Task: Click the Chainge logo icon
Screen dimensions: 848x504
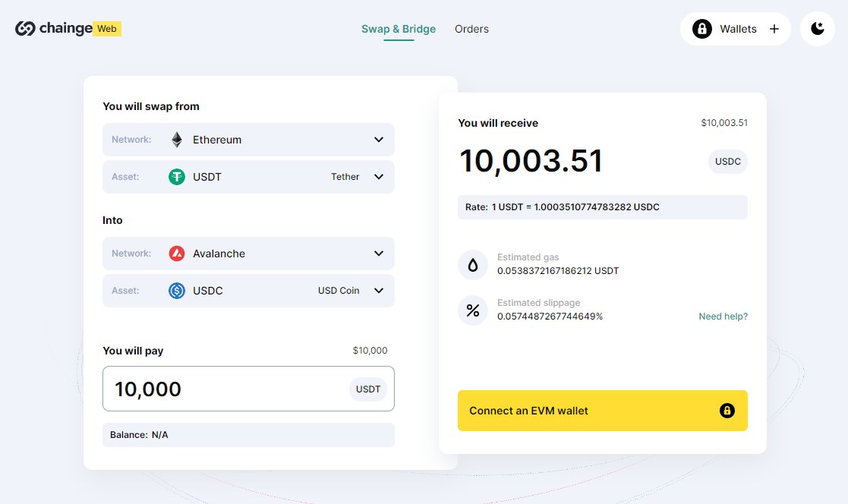Action: (25, 29)
